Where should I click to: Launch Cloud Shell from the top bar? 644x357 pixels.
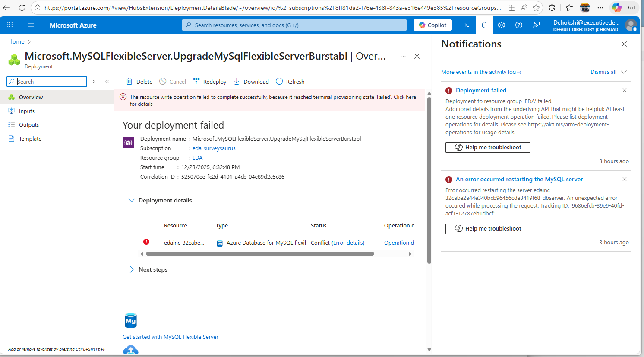click(467, 25)
